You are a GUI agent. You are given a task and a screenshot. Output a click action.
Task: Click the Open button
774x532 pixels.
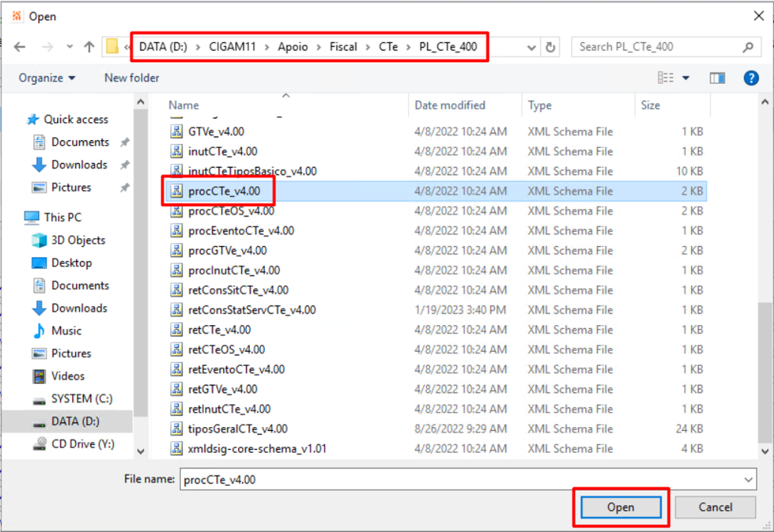pyautogui.click(x=620, y=508)
